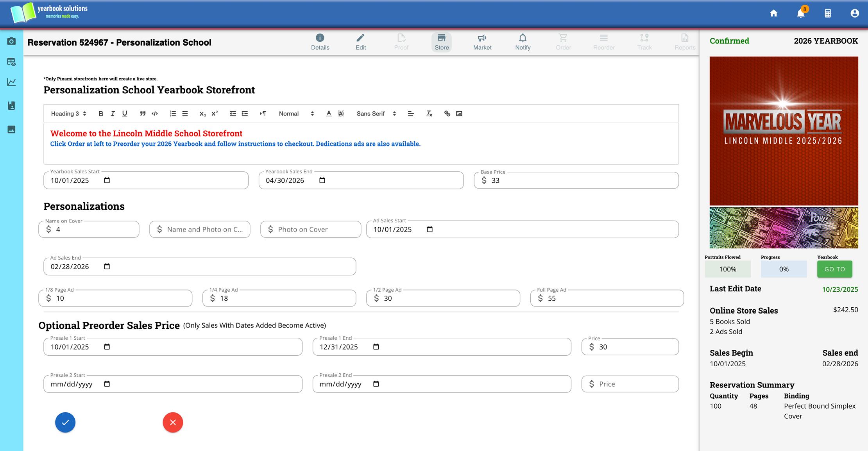The image size is (868, 451).
Task: Go to home via the house icon
Action: (773, 14)
